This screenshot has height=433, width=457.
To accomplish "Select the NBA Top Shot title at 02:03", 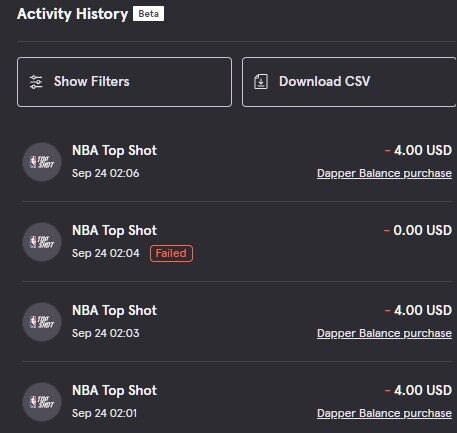I will pyautogui.click(x=114, y=311).
